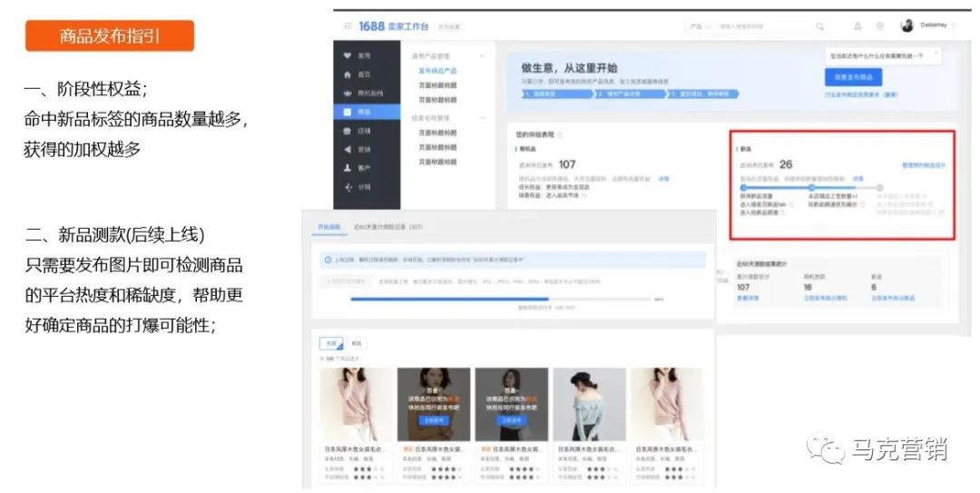The height and width of the screenshot is (493, 980).
Task: Open the blue off-shoulder top product thumbnail
Action: point(590,405)
